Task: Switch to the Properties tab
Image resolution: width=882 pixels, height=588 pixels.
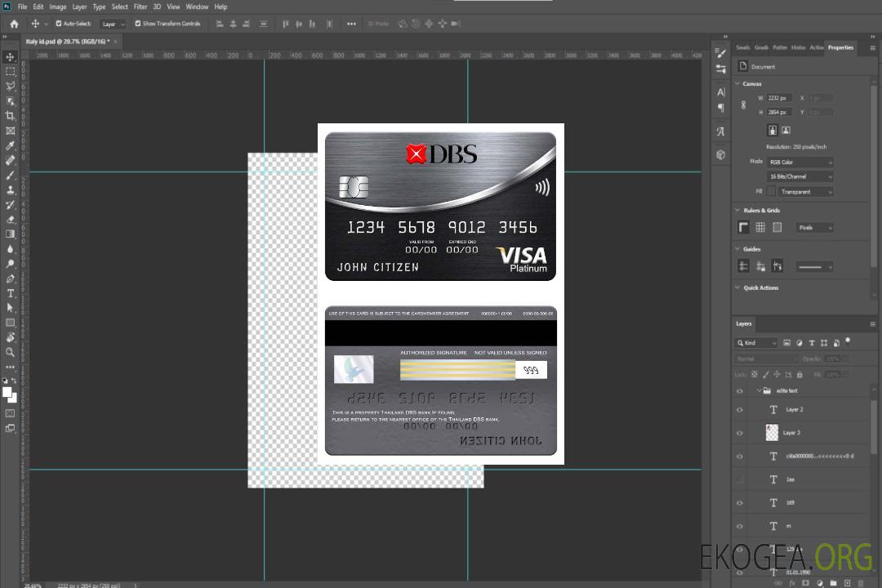Action: (x=840, y=47)
